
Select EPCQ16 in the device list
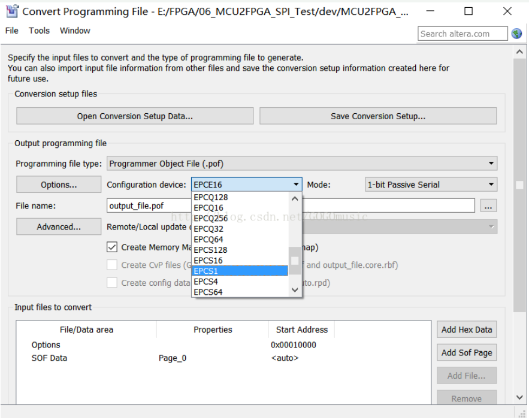[240, 208]
